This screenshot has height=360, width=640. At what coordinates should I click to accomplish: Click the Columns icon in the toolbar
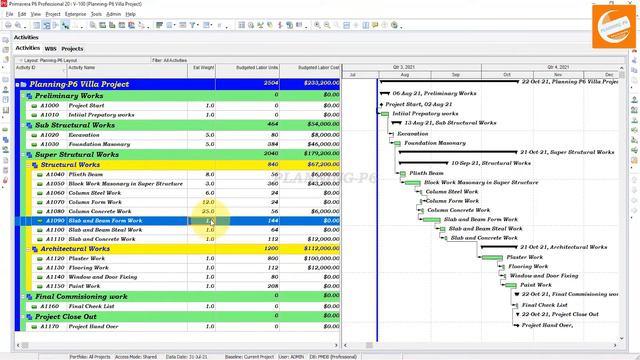pos(169,25)
